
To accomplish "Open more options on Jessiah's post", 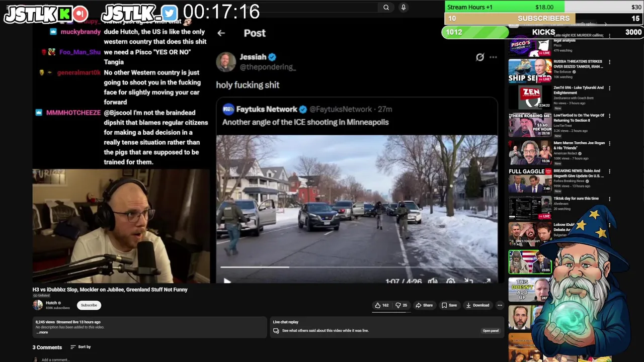I will tap(493, 57).
